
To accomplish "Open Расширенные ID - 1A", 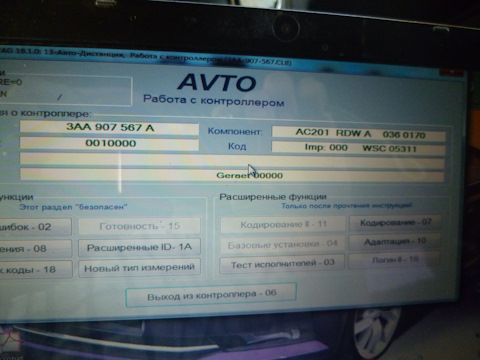I will [139, 247].
